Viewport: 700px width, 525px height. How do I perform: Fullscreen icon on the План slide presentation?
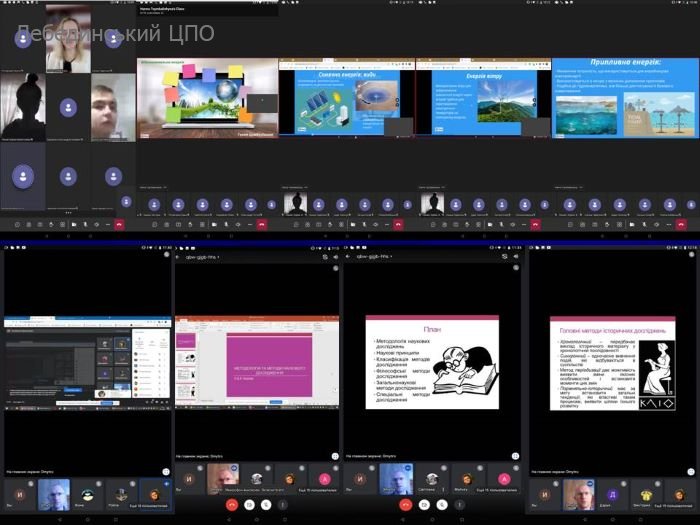pos(516,456)
